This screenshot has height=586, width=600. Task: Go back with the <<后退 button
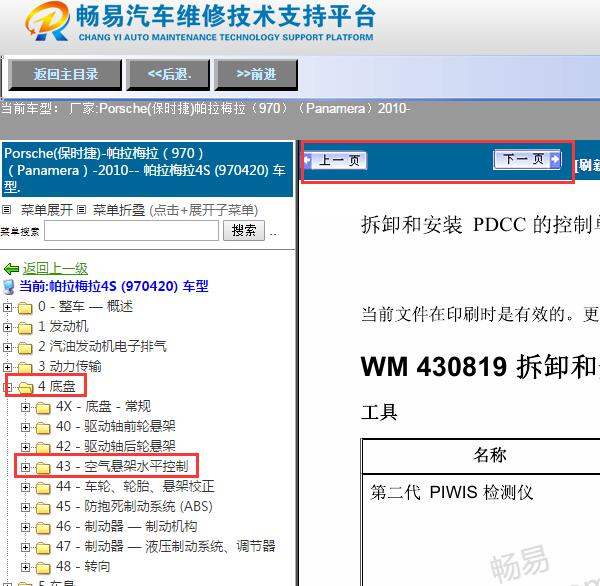pos(168,75)
